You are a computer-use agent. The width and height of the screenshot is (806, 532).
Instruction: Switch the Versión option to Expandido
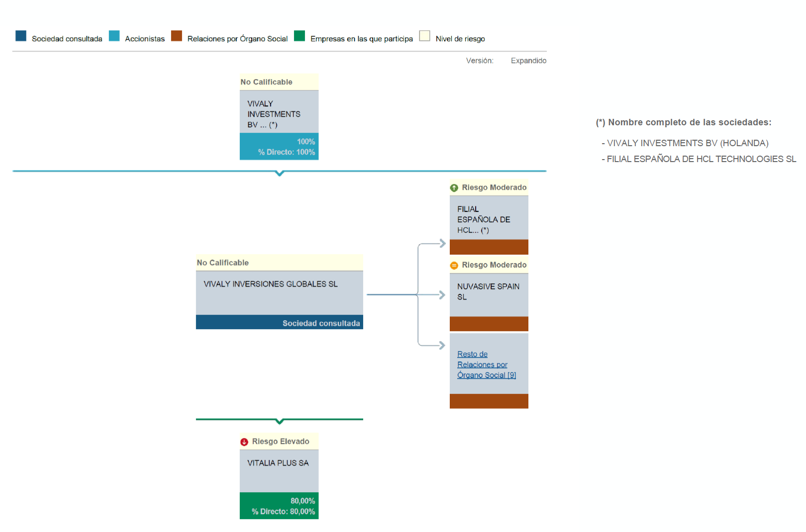point(528,60)
